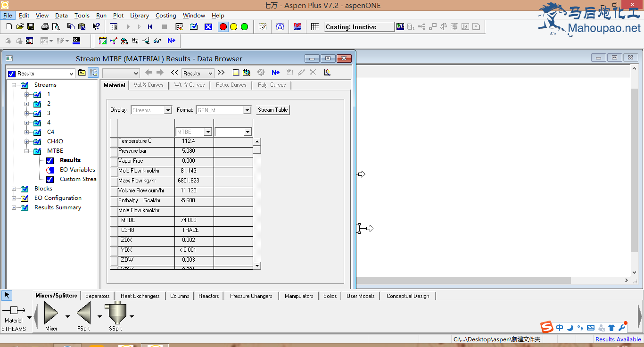This screenshot has height=347, width=644.
Task: Collapse the Streams tree node
Action: [14, 85]
